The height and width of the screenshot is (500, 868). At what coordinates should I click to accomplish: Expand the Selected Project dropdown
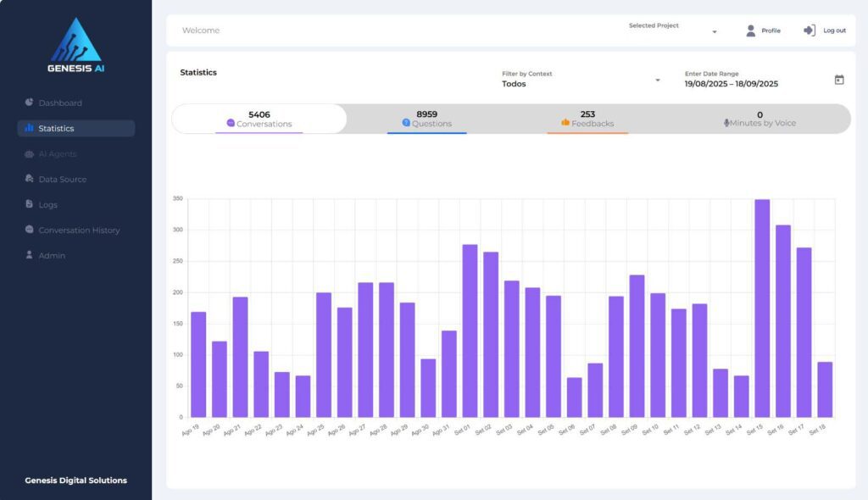714,31
